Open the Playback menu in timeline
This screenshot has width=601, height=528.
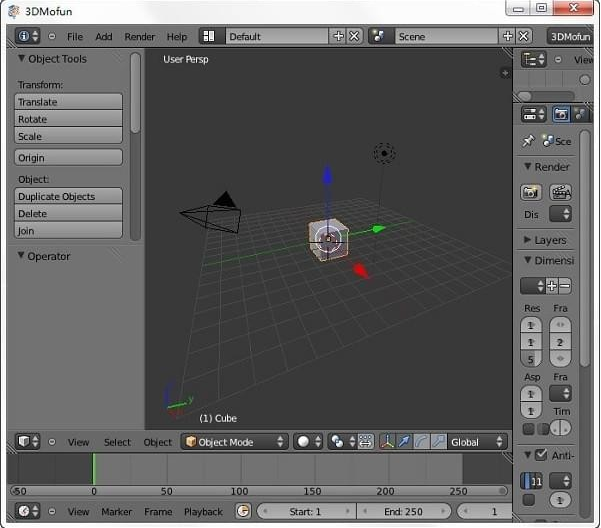tap(203, 512)
